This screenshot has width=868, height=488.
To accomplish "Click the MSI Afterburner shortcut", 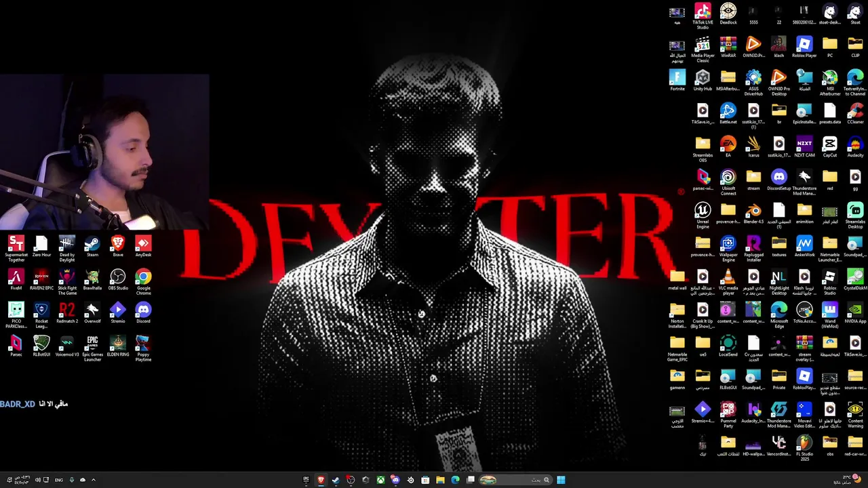I will [x=830, y=83].
